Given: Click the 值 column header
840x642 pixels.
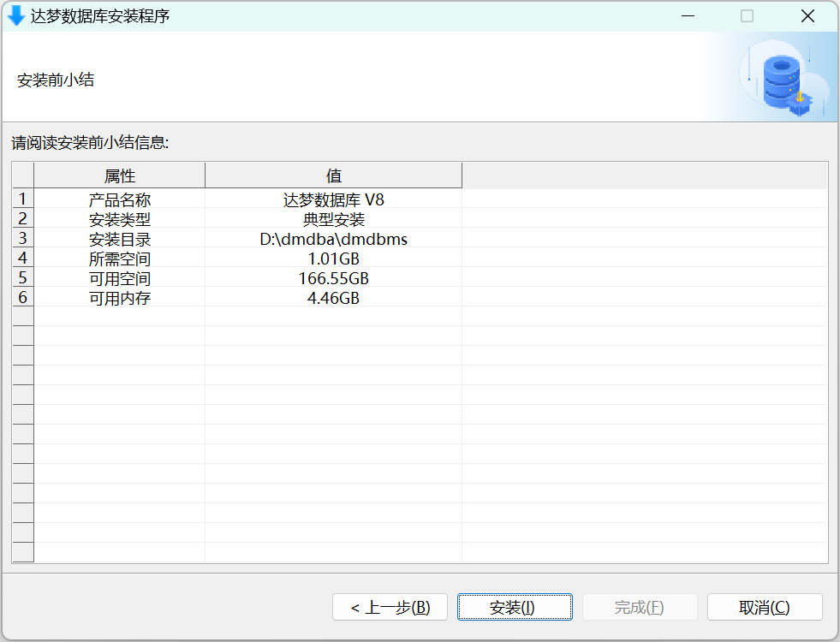Looking at the screenshot, I should [333, 175].
